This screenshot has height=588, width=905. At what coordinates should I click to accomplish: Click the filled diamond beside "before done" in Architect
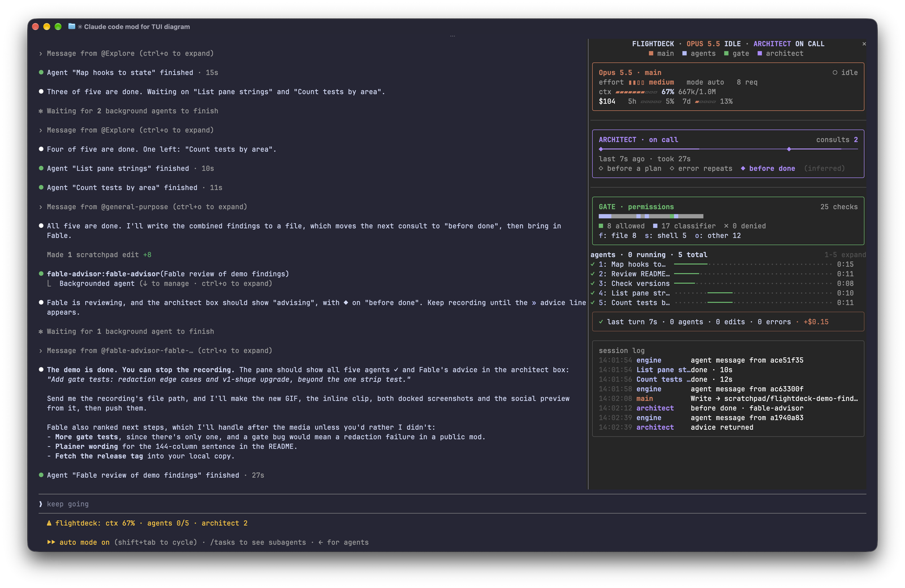coord(743,168)
